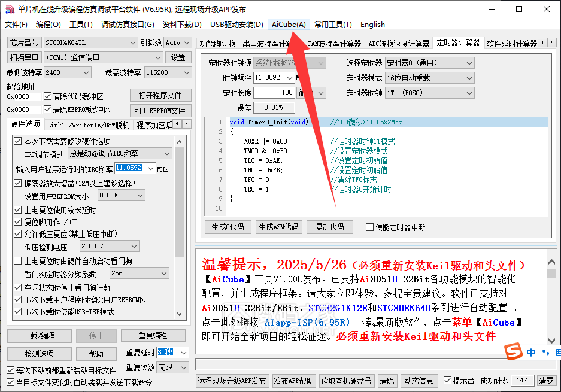This screenshot has width=561, height=392.
Task: Toggle 清除代码缓冲区 checkbox
Action: click(48, 96)
